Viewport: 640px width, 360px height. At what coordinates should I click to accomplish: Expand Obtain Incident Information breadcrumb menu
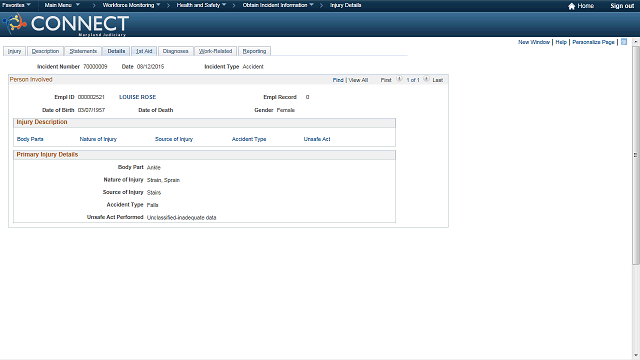[x=278, y=5]
